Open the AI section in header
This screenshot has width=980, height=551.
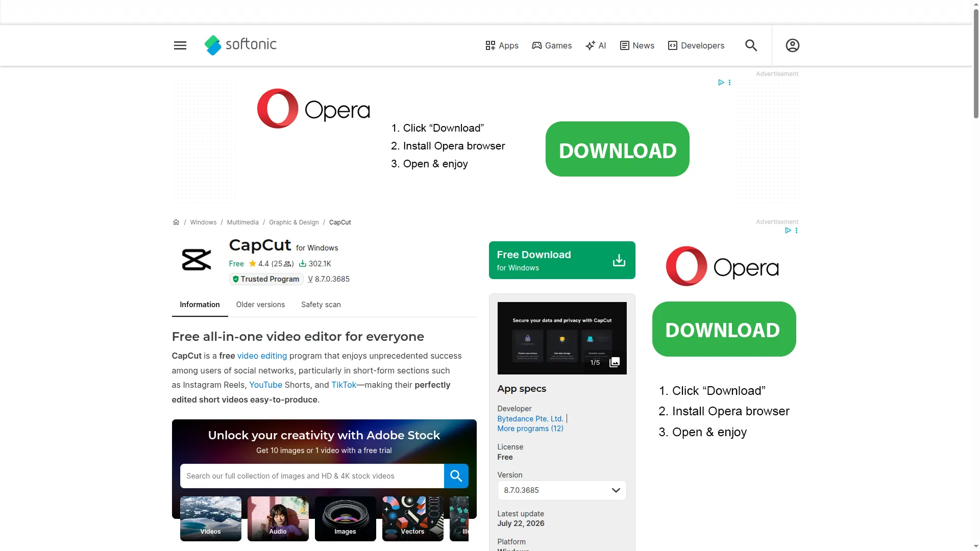click(x=596, y=45)
